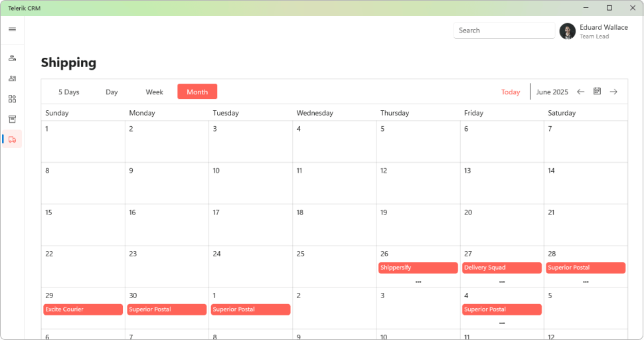Screen dimensions: 644x340
Task: Expand more appointments on June 28
Action: pos(586,282)
